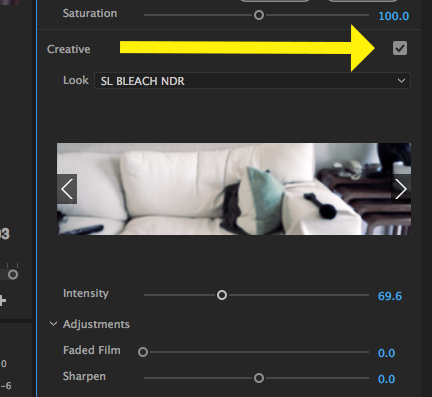Click the Faded Film value 0.0

click(x=386, y=353)
